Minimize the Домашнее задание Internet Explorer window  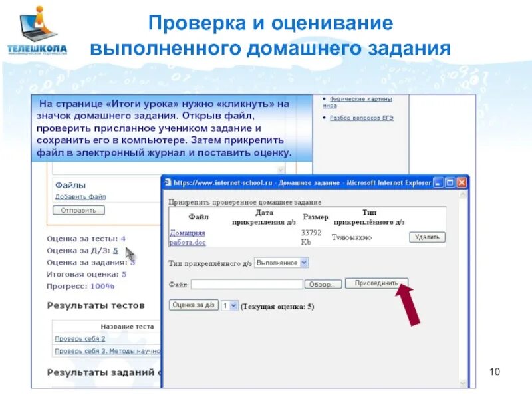click(x=438, y=183)
